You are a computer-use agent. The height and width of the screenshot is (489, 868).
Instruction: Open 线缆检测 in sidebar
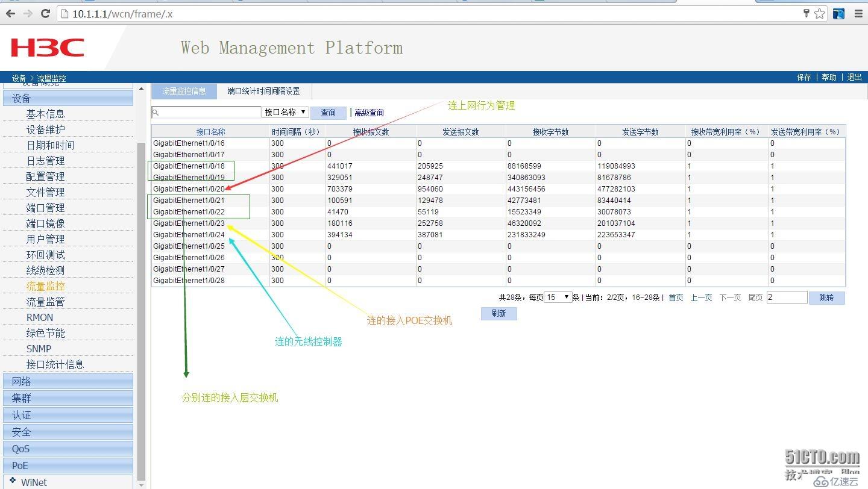pyautogui.click(x=45, y=270)
